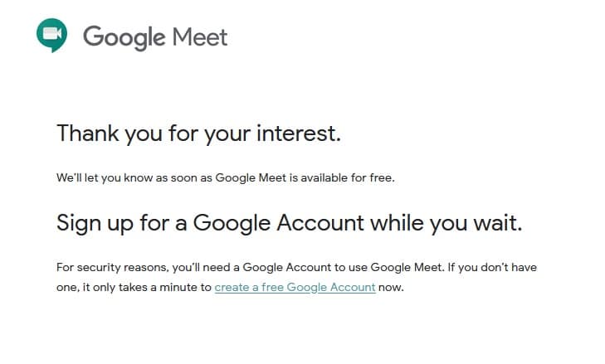
Task: Click the green Google Meet logo icon
Action: pyautogui.click(x=51, y=35)
